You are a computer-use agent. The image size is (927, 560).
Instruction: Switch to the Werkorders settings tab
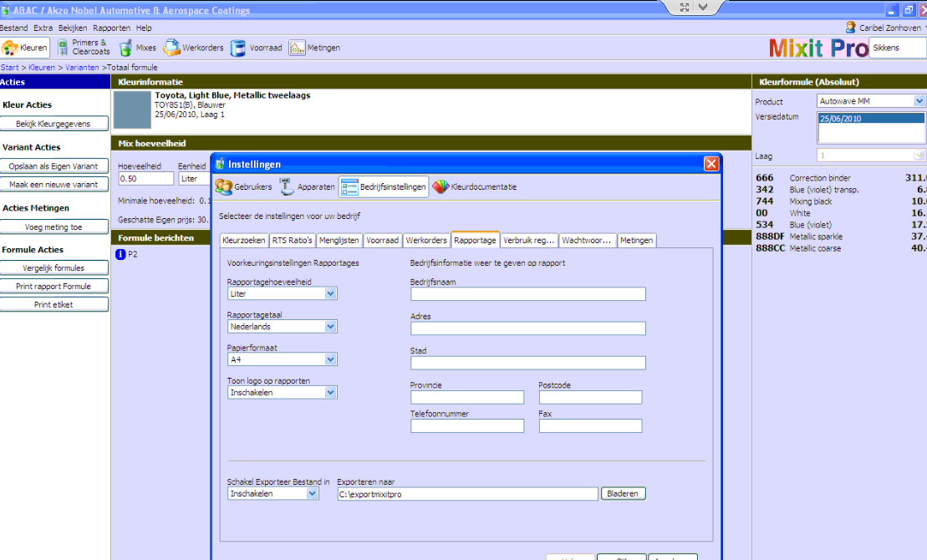click(426, 240)
